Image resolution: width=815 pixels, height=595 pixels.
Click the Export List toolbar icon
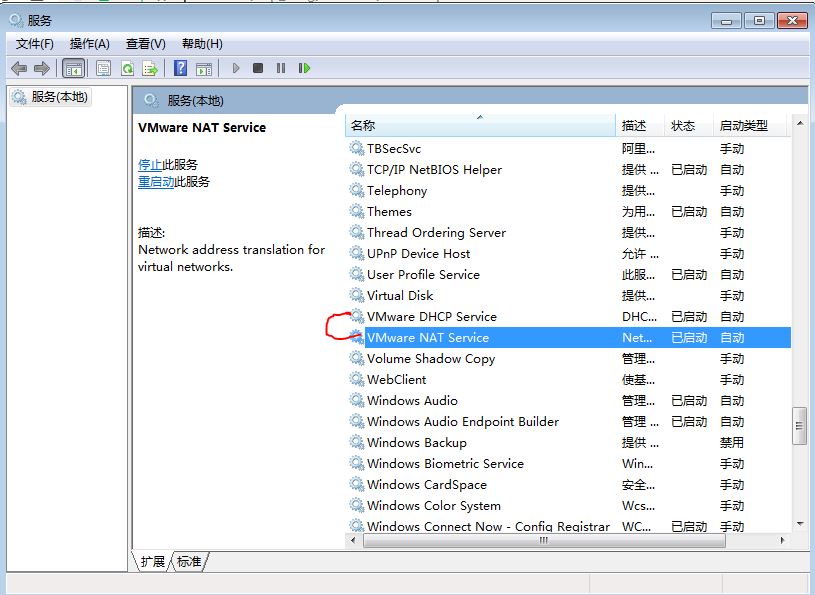pyautogui.click(x=150, y=68)
